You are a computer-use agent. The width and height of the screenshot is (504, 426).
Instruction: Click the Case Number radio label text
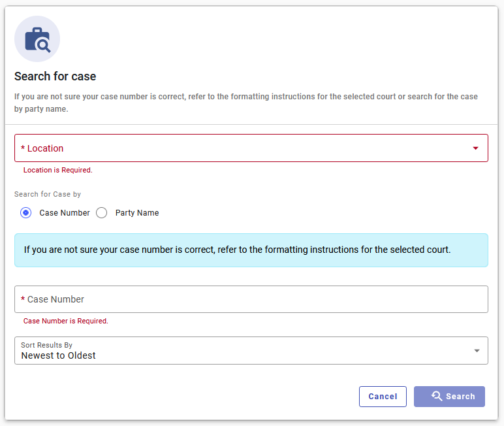coord(65,213)
